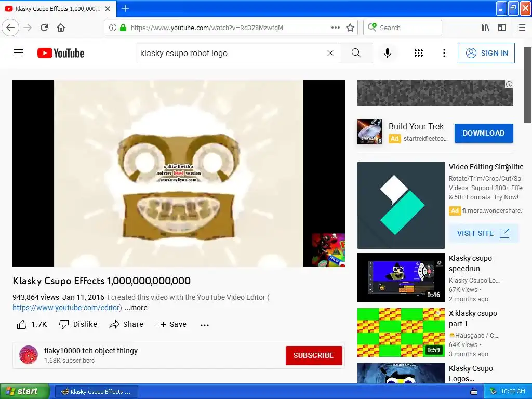Click the DOWNLOAD ad button
The image size is (532, 399).
(484, 133)
